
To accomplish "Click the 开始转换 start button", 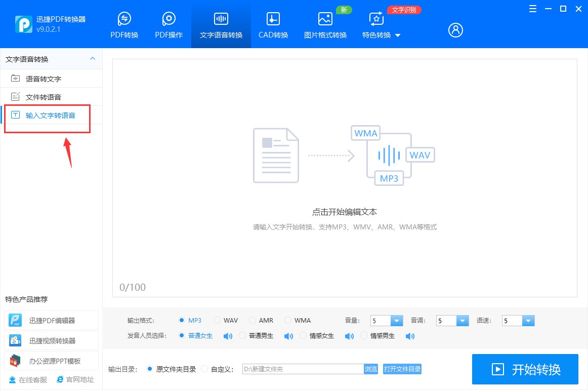I will [525, 369].
